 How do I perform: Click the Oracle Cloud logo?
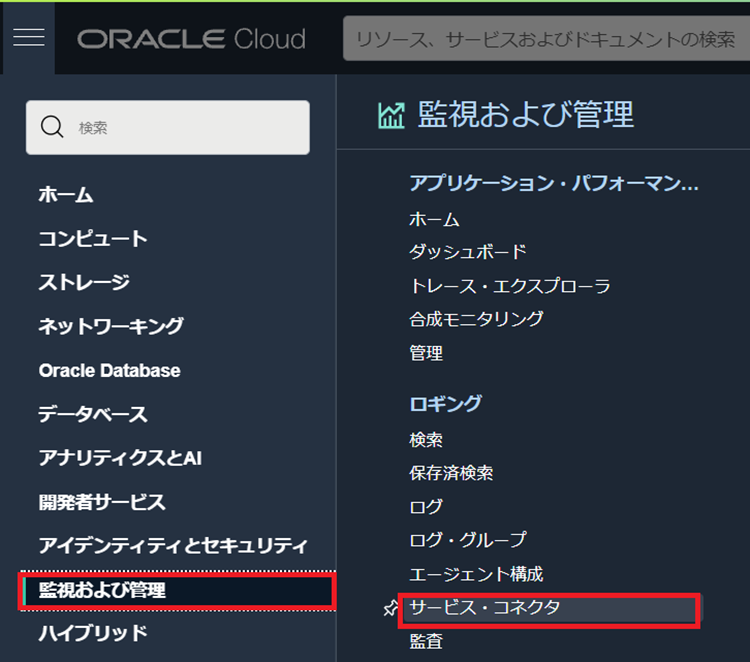tap(191, 39)
